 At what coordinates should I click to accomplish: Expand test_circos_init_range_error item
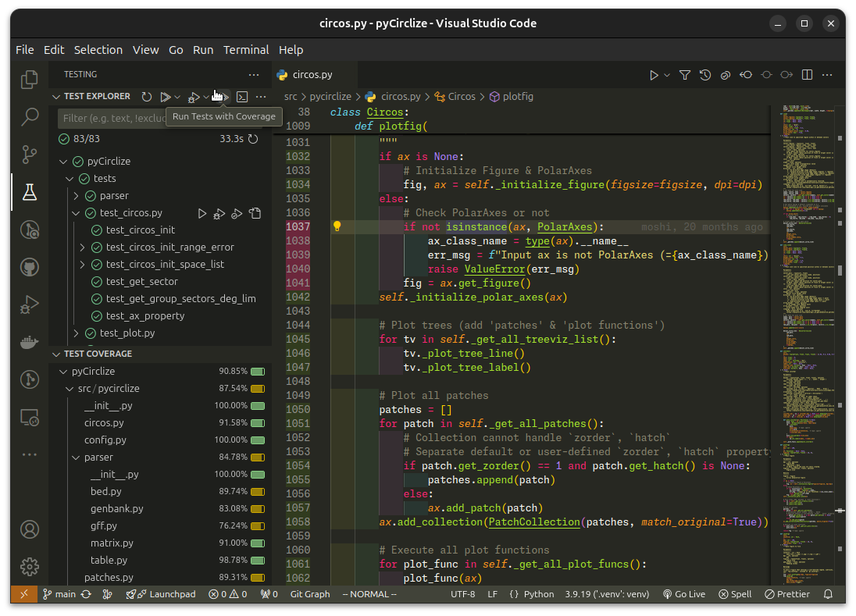click(x=81, y=247)
